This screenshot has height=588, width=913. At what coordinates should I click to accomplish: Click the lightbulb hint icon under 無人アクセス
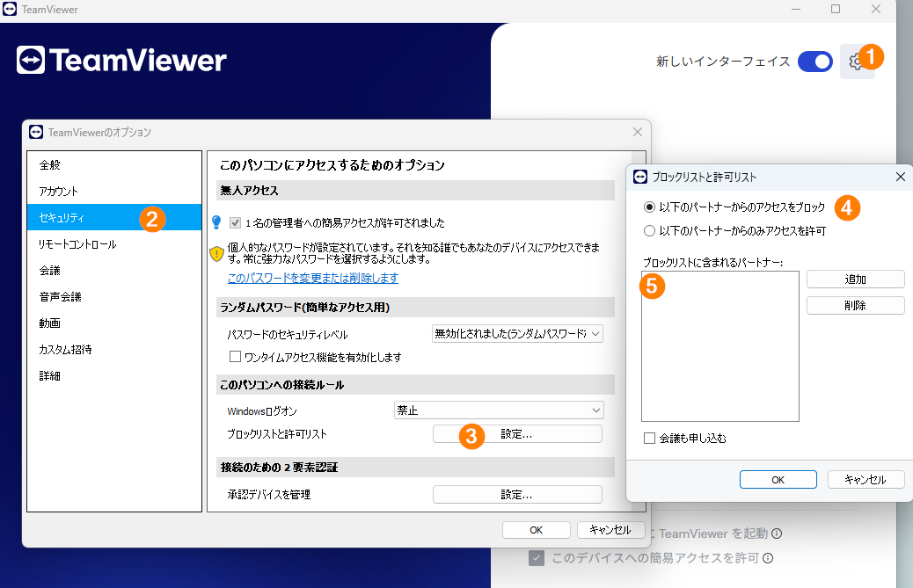tap(216, 222)
